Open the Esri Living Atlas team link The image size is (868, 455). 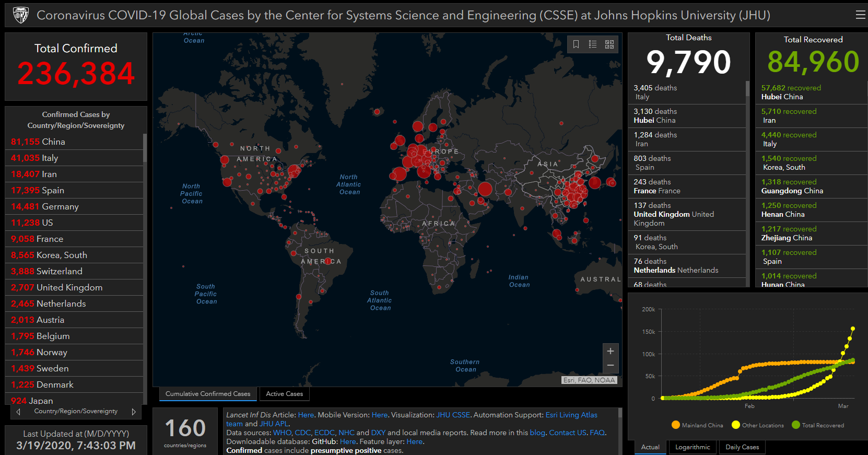pyautogui.click(x=571, y=415)
